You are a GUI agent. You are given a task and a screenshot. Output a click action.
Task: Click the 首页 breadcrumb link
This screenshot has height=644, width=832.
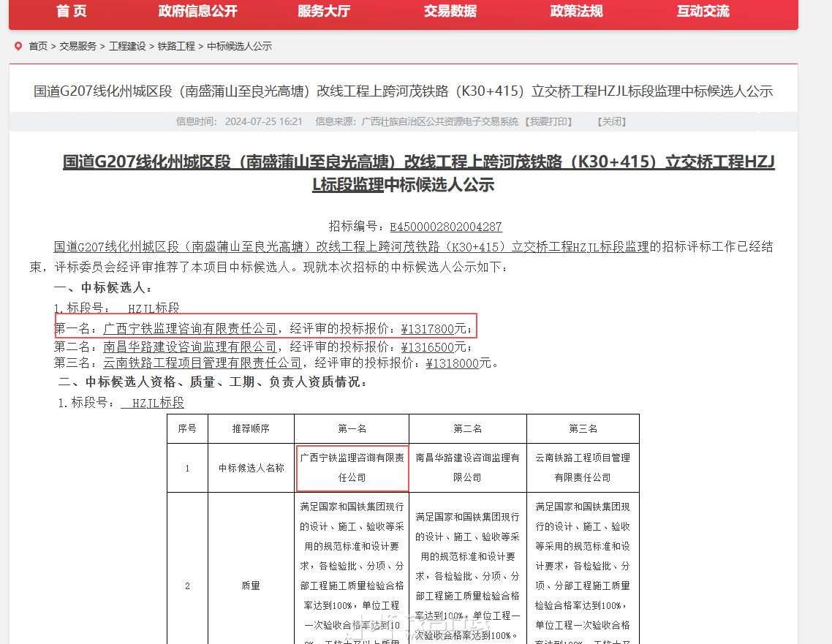pos(38,47)
